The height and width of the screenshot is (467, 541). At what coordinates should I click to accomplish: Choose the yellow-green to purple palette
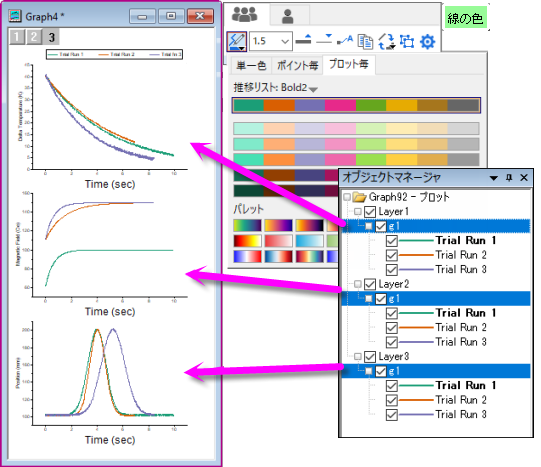click(247, 225)
